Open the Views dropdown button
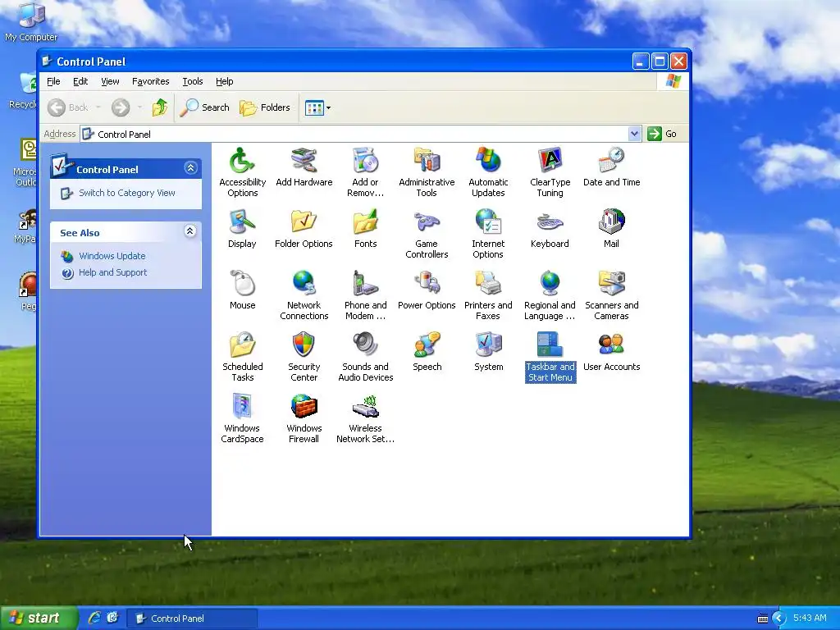The height and width of the screenshot is (630, 840). coord(317,107)
